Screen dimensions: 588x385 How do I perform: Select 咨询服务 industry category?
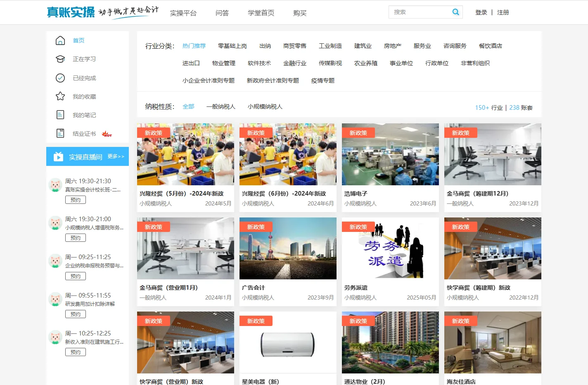455,46
